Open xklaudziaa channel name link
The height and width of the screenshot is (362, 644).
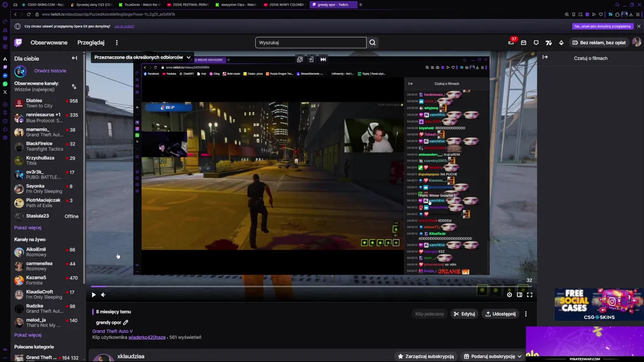click(x=131, y=356)
